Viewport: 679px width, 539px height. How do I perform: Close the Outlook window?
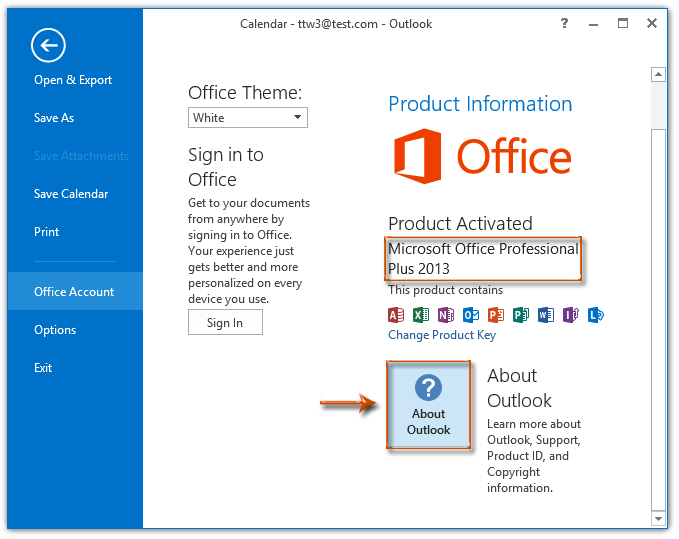click(x=652, y=23)
